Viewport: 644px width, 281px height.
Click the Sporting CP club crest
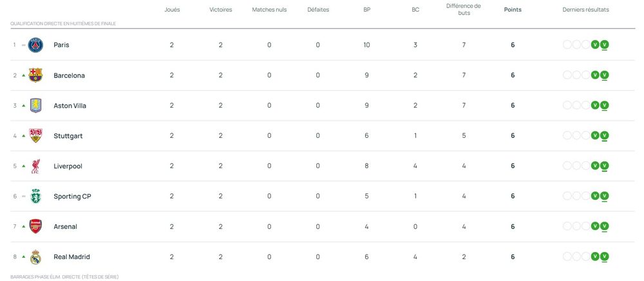pos(35,197)
